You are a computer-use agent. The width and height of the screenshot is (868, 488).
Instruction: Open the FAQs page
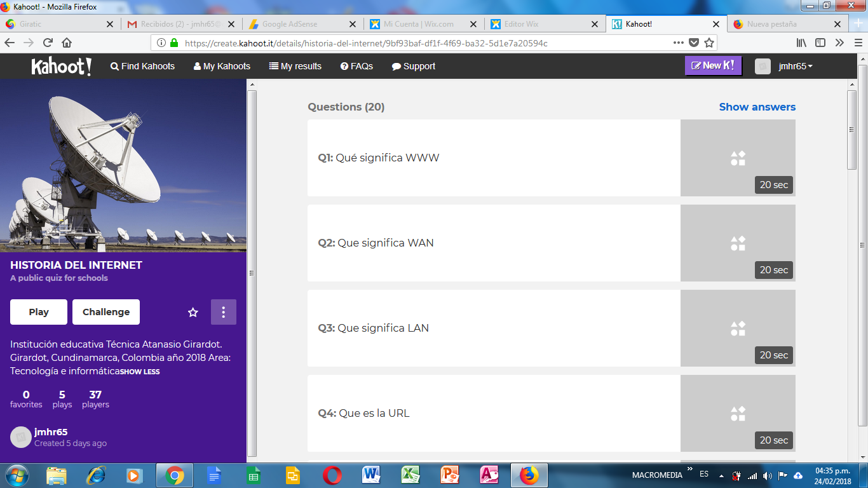(356, 66)
